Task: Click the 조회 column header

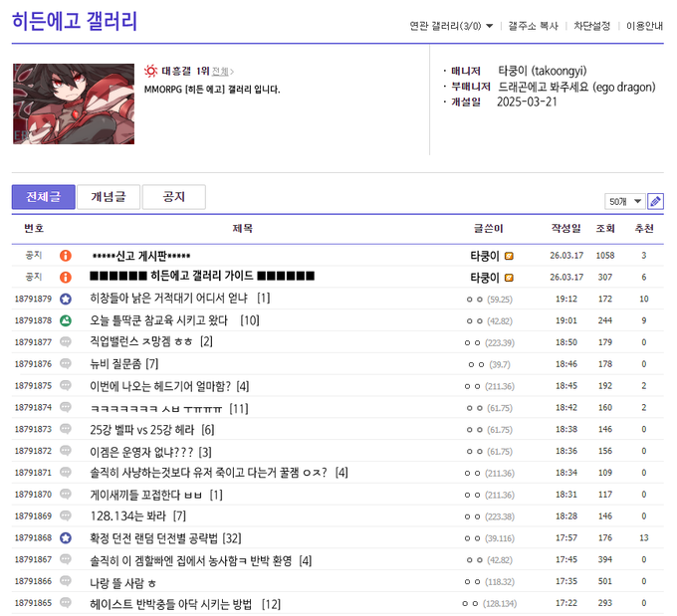Action: (x=605, y=228)
